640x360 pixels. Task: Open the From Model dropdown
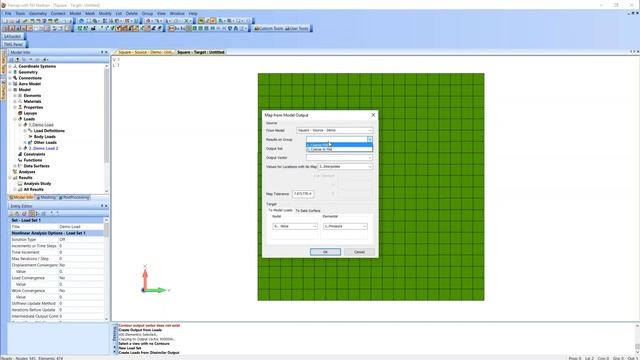point(334,130)
